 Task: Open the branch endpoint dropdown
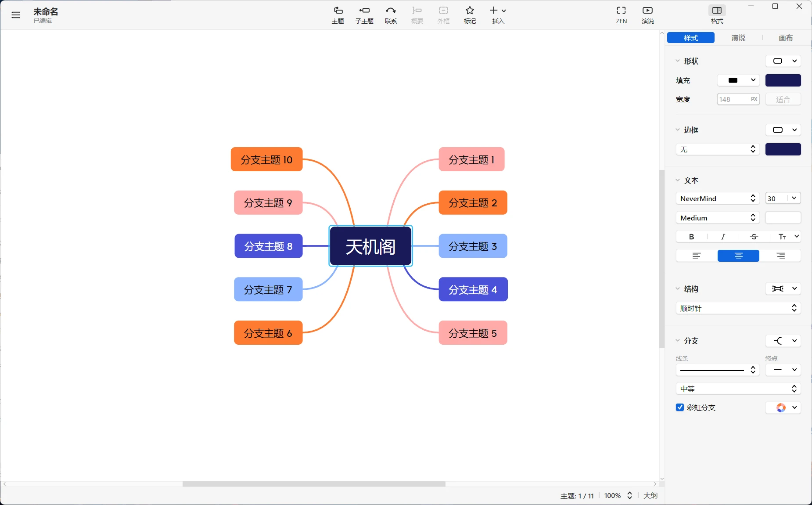click(x=783, y=370)
